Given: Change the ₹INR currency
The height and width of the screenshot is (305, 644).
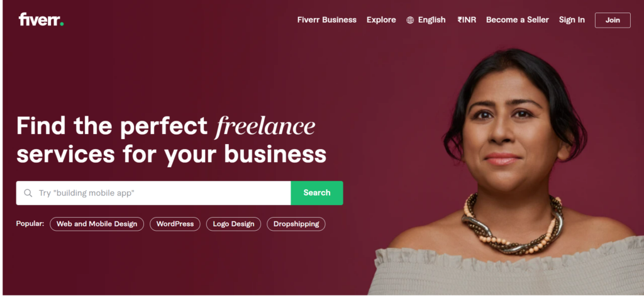Looking at the screenshot, I should (x=467, y=19).
